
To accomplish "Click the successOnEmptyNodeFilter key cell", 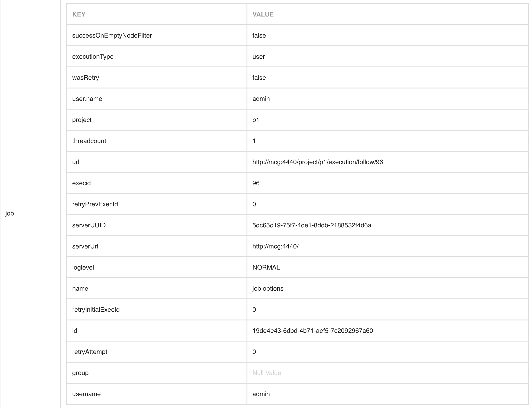I will [x=157, y=36].
